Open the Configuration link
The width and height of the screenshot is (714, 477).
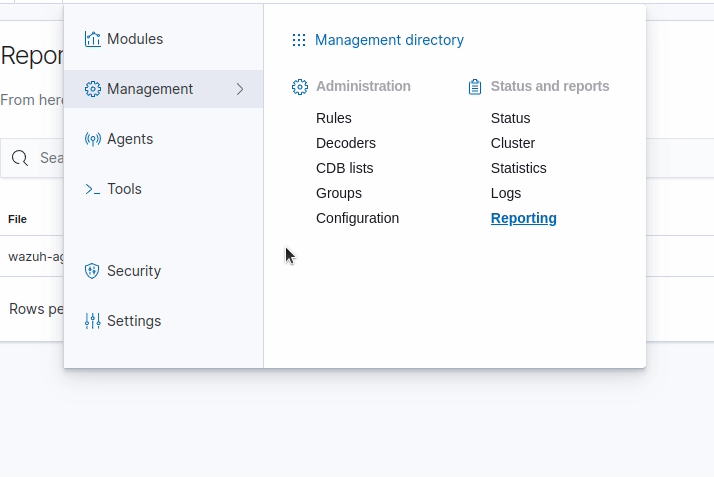point(357,218)
